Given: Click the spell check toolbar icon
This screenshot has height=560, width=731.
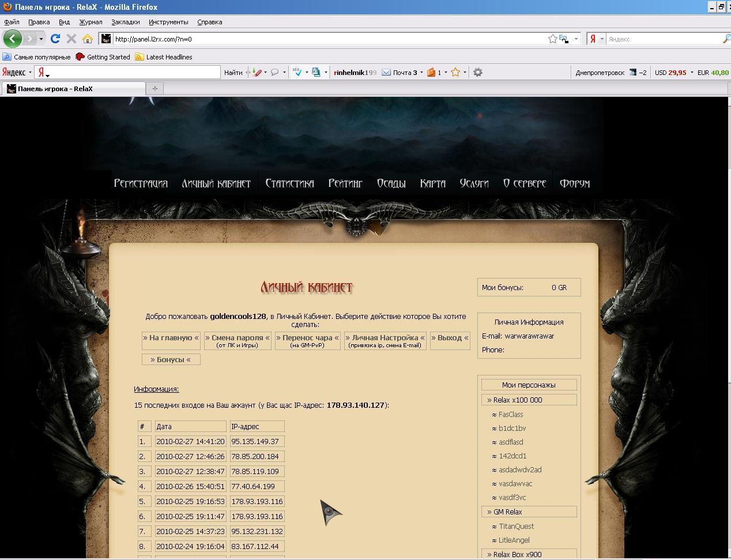Looking at the screenshot, I should (297, 72).
